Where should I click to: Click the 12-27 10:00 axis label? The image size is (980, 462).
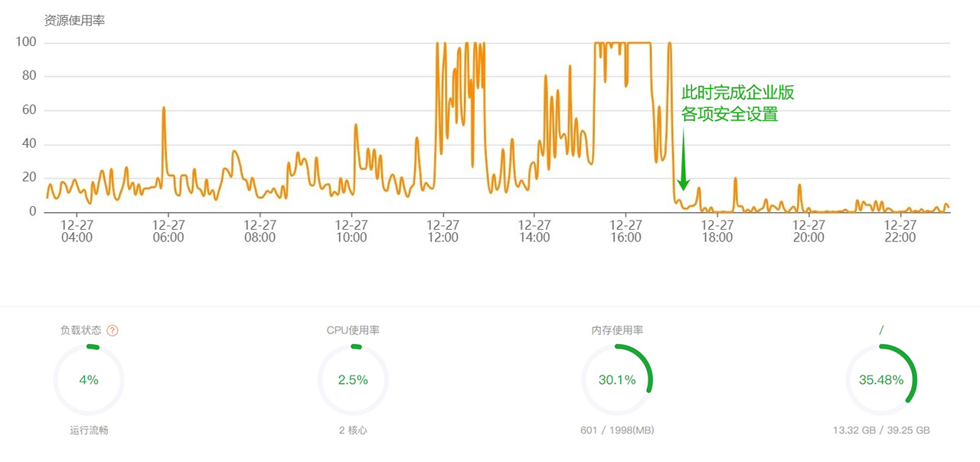(x=351, y=231)
